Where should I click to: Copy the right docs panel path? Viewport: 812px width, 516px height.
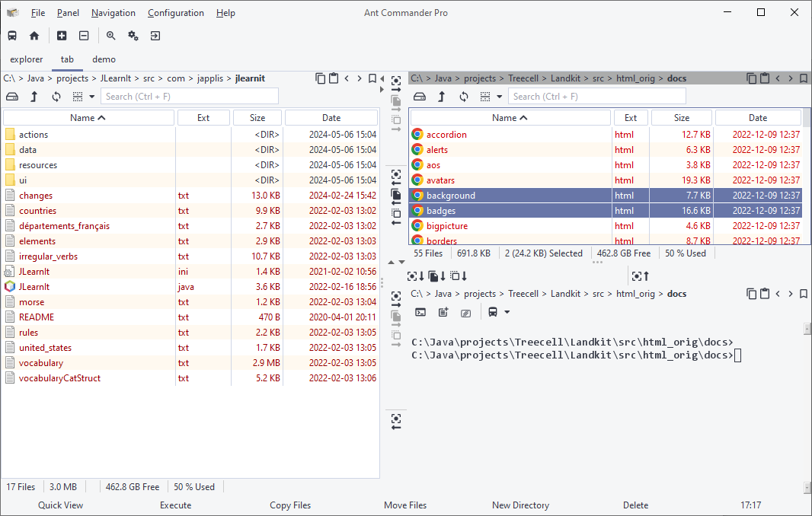[751, 78]
